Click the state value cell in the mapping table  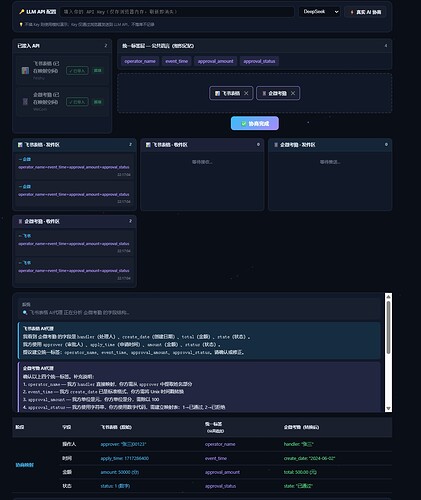pyautogui.click(x=298, y=486)
